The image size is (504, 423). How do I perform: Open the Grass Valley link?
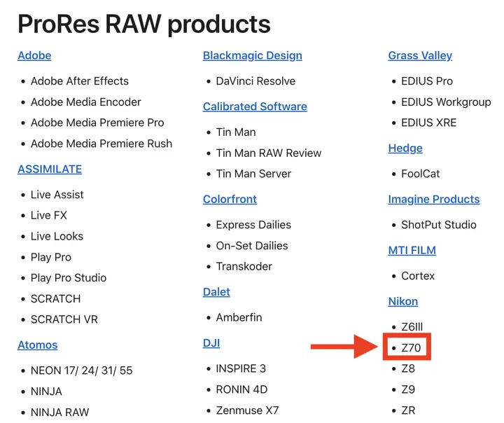point(420,55)
